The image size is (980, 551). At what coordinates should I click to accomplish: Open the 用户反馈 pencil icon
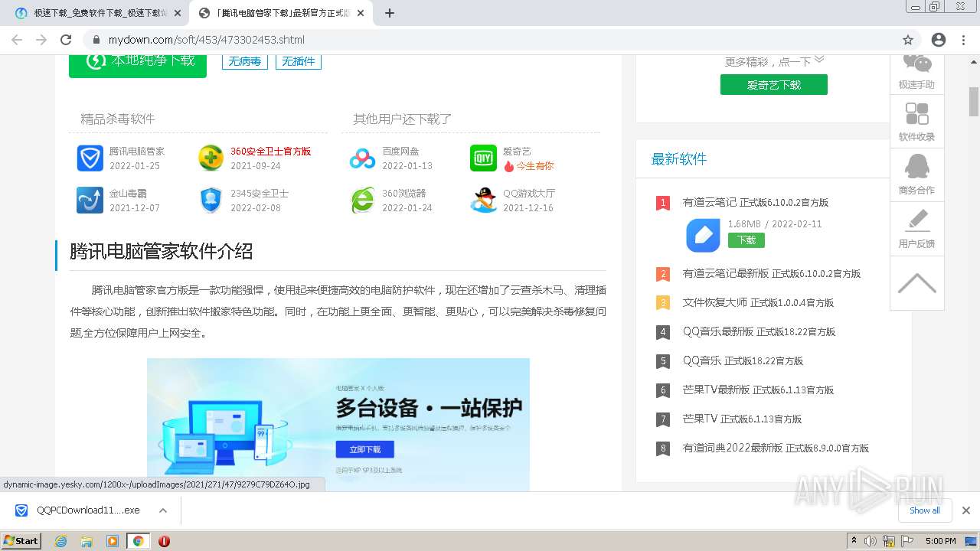pos(916,220)
